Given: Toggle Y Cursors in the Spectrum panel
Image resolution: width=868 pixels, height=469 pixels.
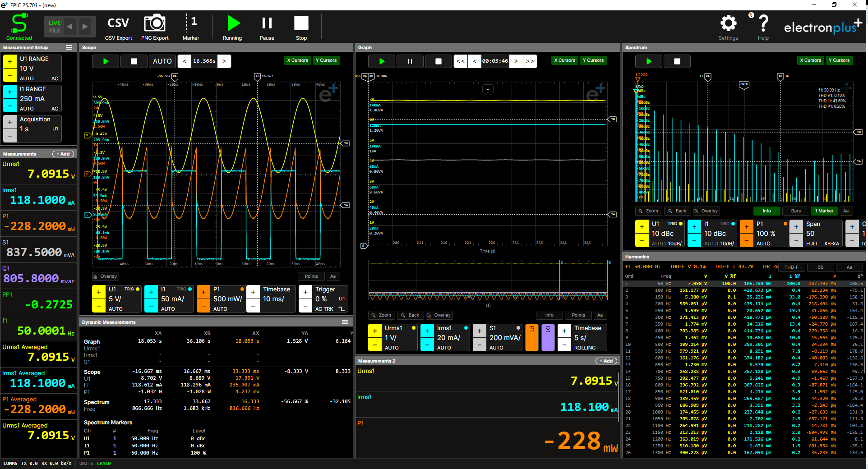Looking at the screenshot, I should coord(839,60).
